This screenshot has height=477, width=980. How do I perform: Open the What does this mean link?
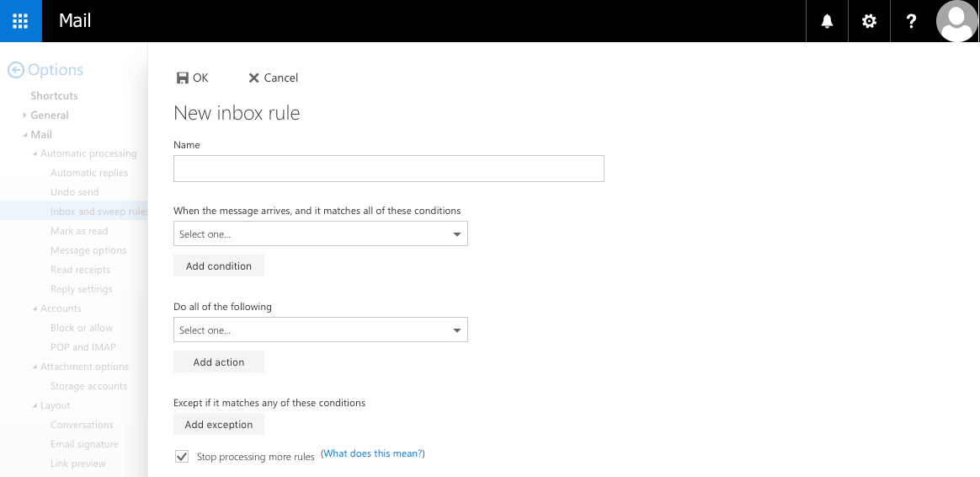point(372,454)
